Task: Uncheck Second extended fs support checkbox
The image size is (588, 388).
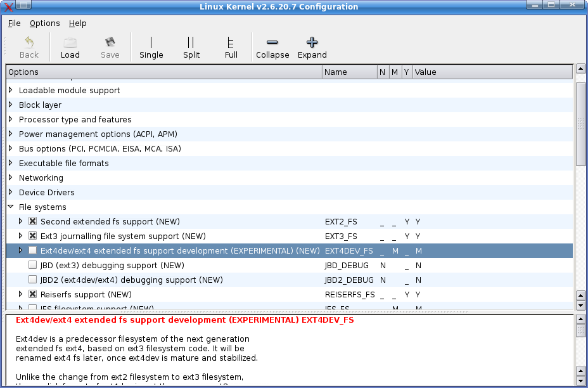Action: point(32,222)
